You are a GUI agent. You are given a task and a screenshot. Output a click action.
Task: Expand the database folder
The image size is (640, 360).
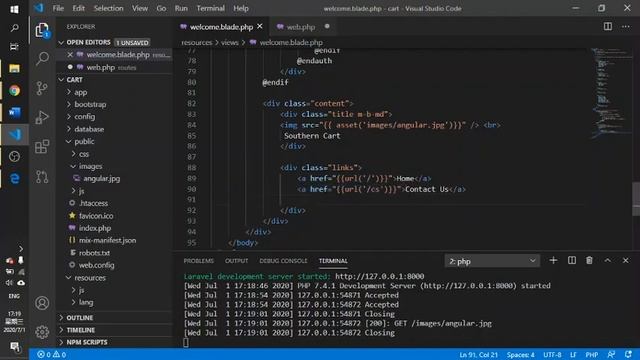tap(89, 129)
